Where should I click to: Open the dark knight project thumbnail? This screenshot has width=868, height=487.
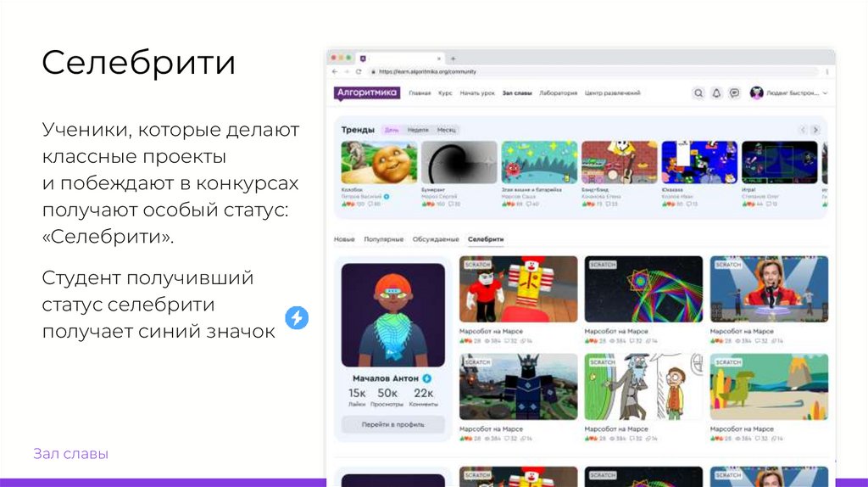(518, 387)
